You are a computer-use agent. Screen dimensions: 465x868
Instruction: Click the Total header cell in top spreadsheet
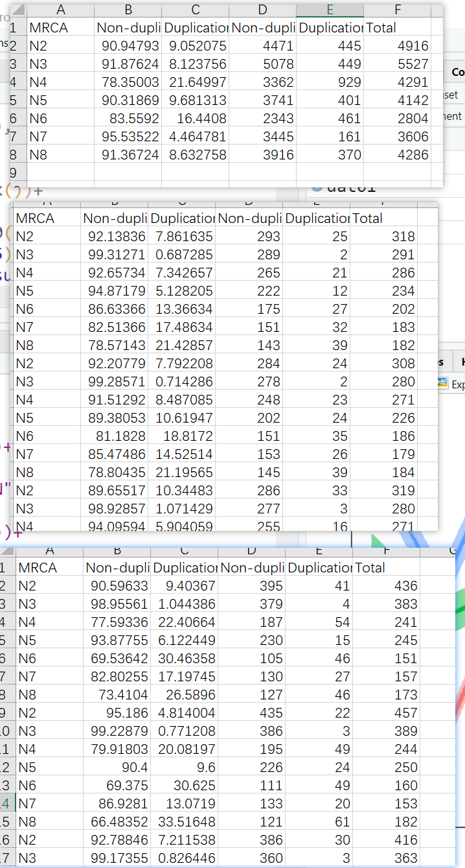tap(397, 27)
